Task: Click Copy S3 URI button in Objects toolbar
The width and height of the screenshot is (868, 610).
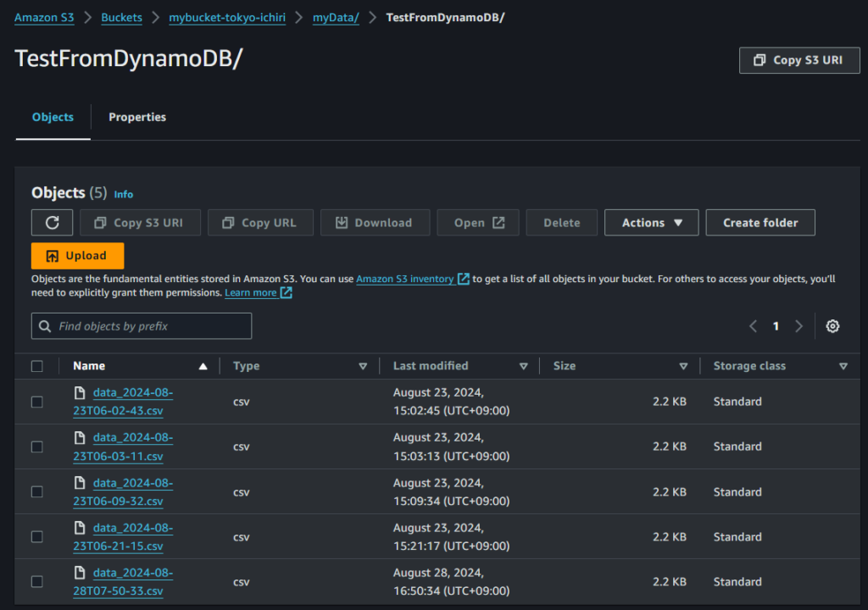Action: [x=140, y=223]
